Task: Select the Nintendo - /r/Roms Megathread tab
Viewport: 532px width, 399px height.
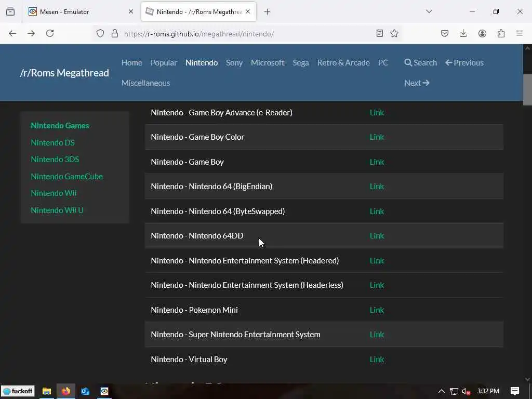Action: [198, 11]
